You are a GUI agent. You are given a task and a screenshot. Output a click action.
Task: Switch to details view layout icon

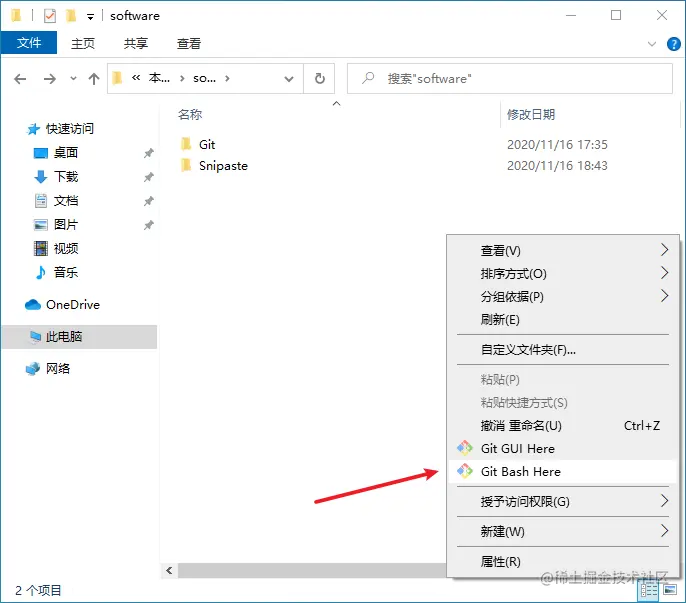pos(649,590)
